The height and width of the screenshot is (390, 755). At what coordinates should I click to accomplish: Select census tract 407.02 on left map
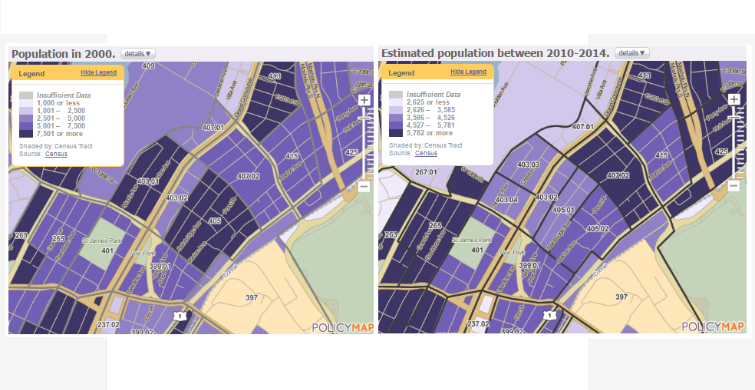pyautogui.click(x=248, y=177)
